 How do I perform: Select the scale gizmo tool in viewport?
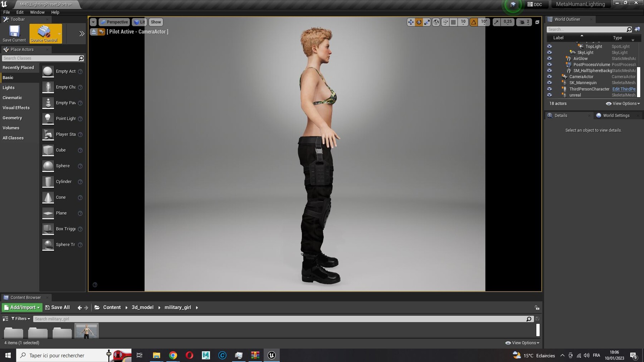pos(427,22)
